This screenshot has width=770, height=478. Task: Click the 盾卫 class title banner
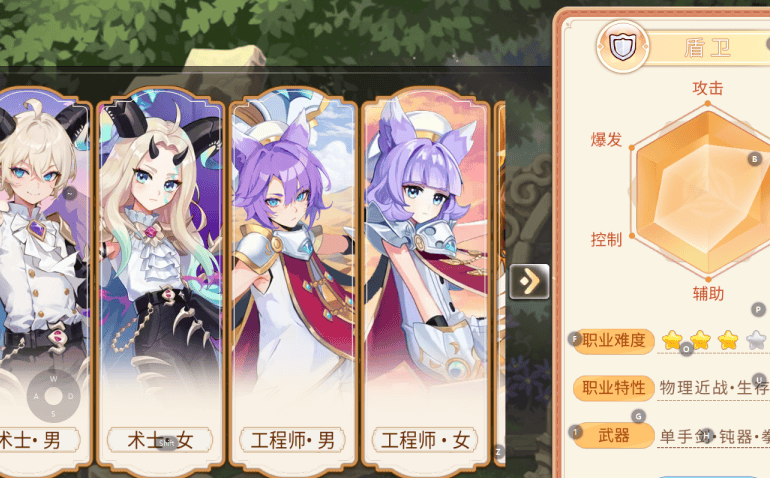tap(709, 48)
